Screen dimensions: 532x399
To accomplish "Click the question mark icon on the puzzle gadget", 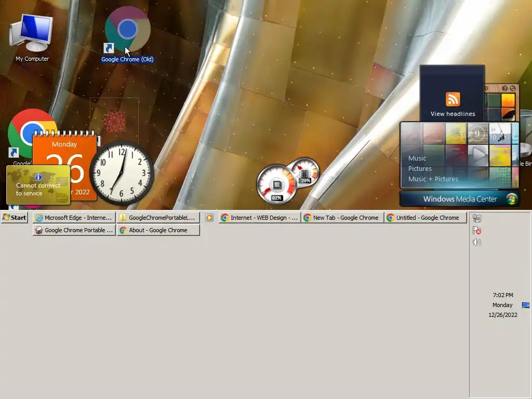I will coord(504,88).
